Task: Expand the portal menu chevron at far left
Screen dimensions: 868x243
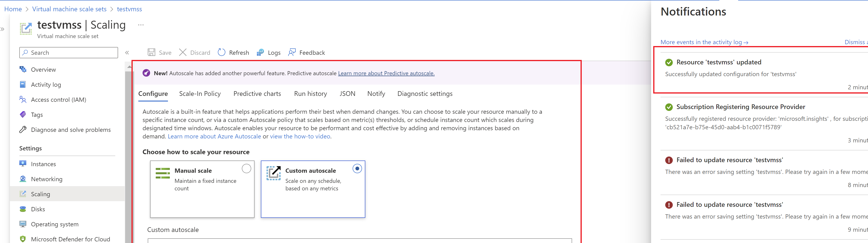Action: point(2,29)
